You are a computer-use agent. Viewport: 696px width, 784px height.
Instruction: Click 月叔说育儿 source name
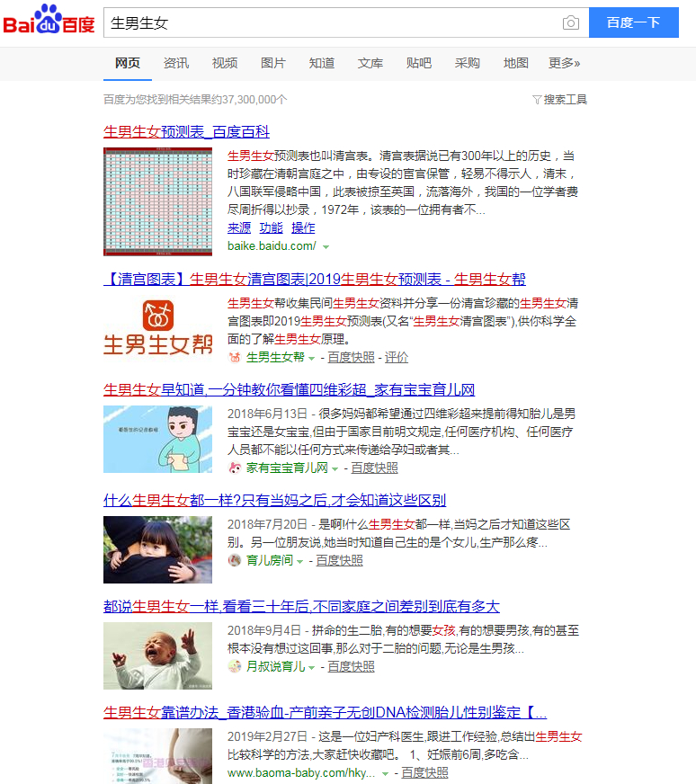[275, 666]
